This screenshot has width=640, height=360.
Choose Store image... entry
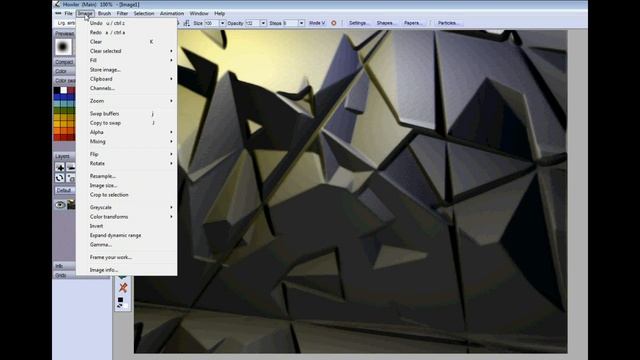click(127, 70)
